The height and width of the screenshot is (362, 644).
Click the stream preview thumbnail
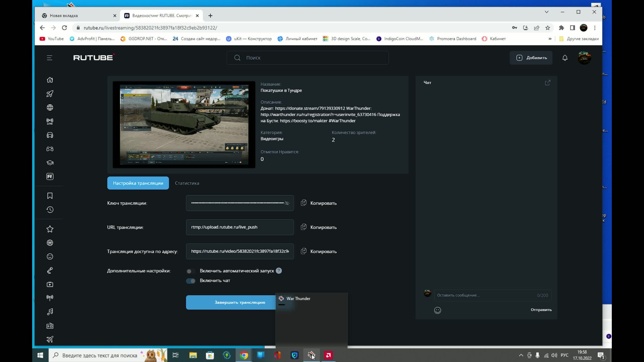(x=184, y=125)
